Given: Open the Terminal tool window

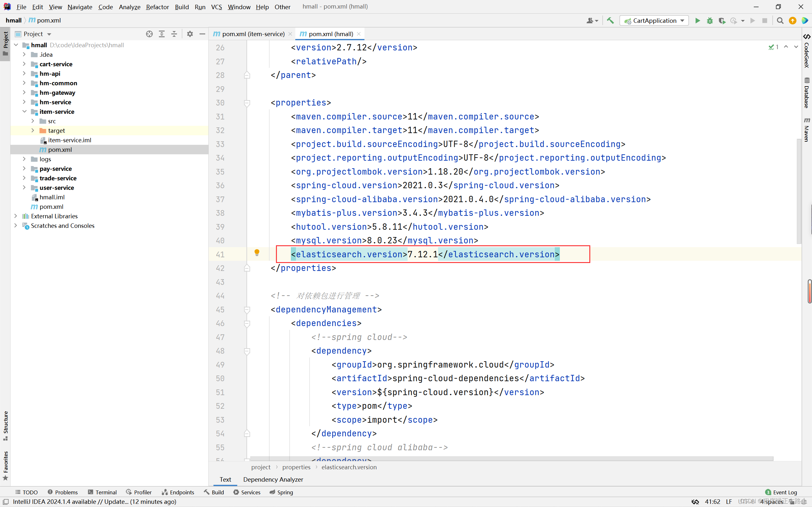Looking at the screenshot, I should [x=102, y=492].
